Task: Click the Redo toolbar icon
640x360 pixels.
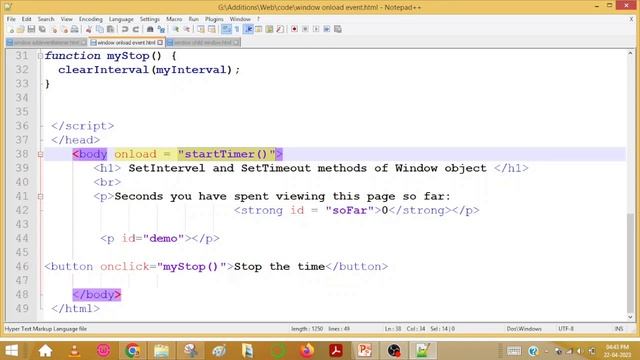Action: pyautogui.click(x=136, y=29)
